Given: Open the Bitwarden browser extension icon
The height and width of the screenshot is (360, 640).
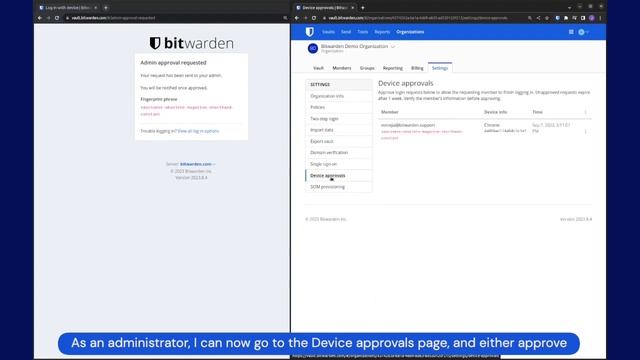Looking at the screenshot, I should (x=558, y=18).
